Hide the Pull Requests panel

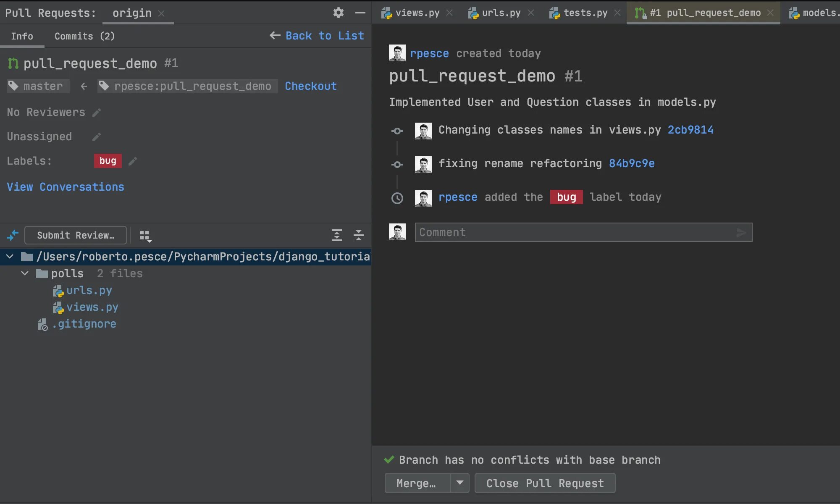tap(360, 13)
